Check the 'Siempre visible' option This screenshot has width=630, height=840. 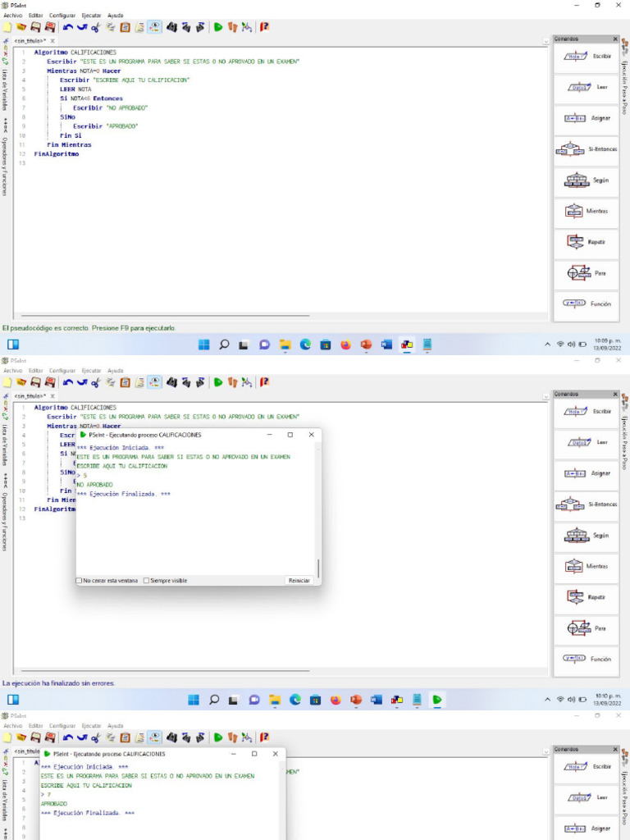[147, 581]
